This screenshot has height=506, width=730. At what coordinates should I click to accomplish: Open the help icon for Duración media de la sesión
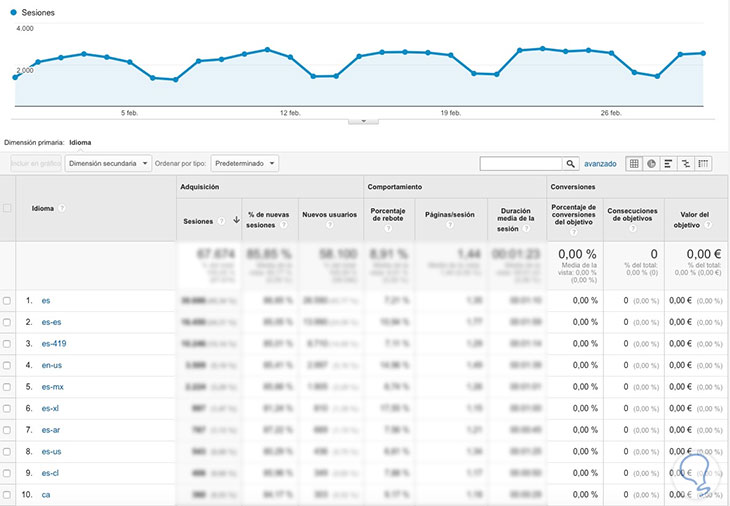526,229
